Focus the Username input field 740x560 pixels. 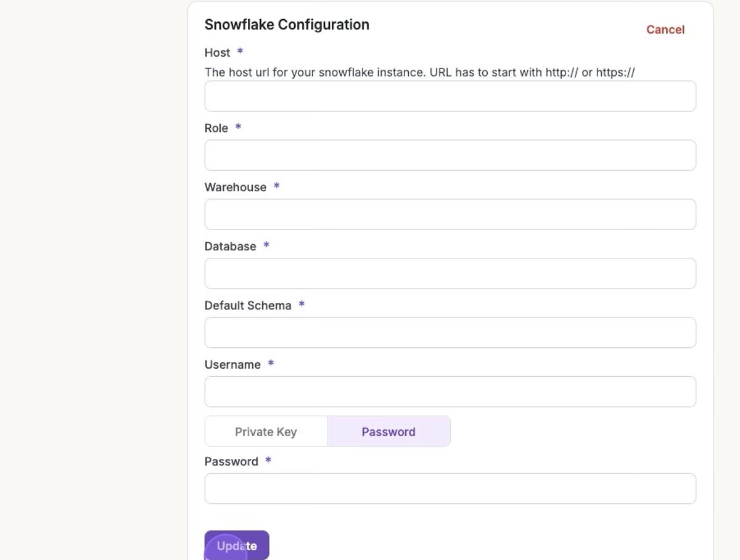coord(450,392)
